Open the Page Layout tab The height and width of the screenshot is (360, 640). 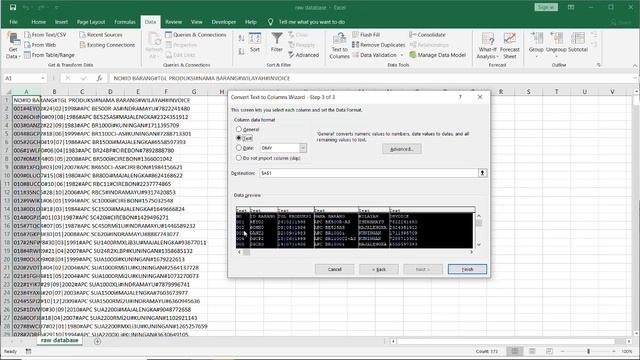click(x=91, y=22)
